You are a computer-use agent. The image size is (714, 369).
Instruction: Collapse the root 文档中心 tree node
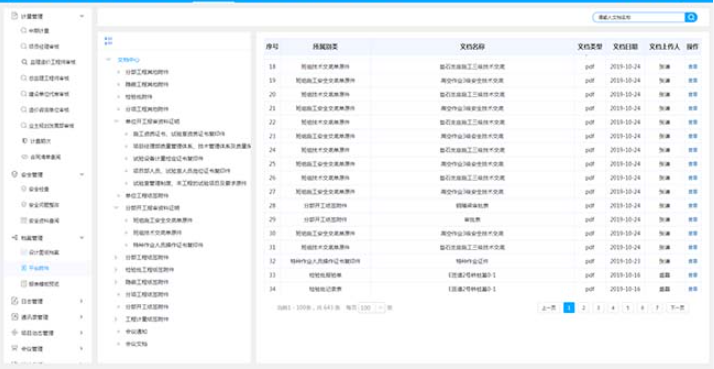point(108,59)
